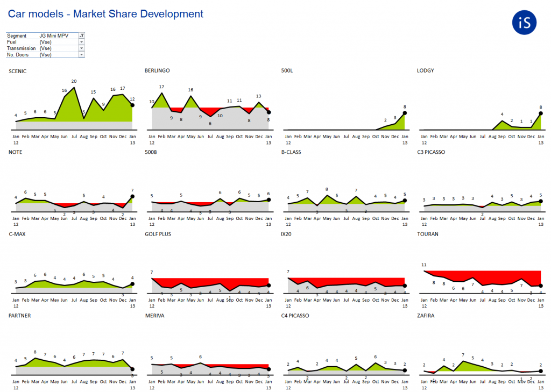Click the LODGY chart end-point marker
Viewport: 551px width, 392px height.
coord(541,113)
